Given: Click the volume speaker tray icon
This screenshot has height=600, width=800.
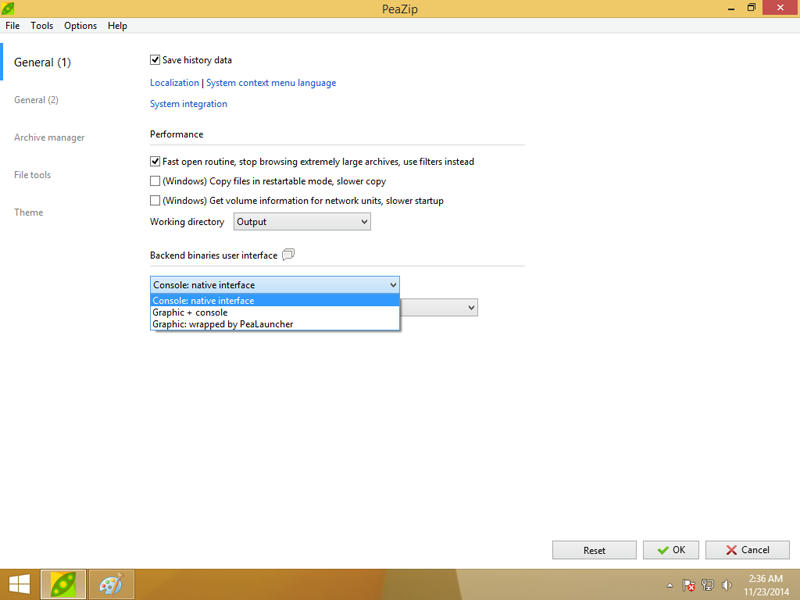Looking at the screenshot, I should (727, 585).
